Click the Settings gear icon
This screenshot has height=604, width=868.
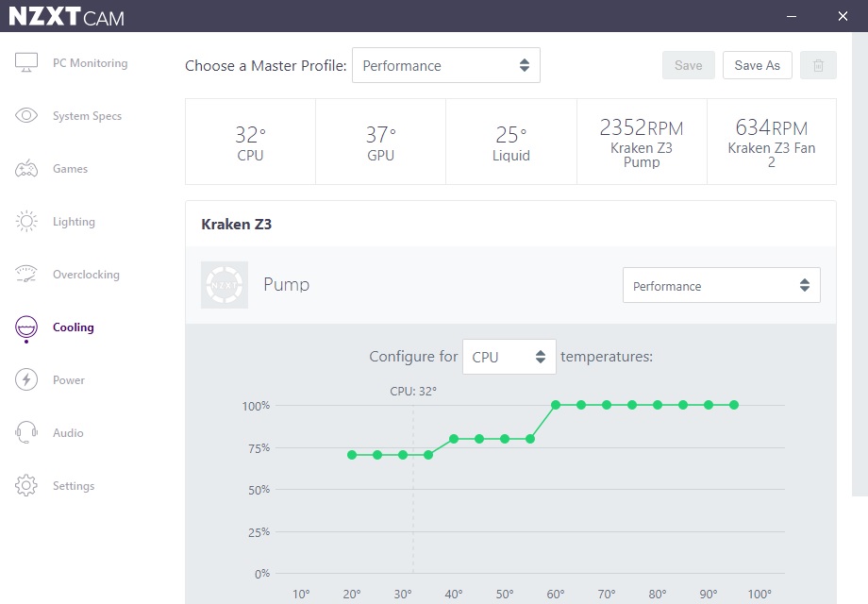26,485
